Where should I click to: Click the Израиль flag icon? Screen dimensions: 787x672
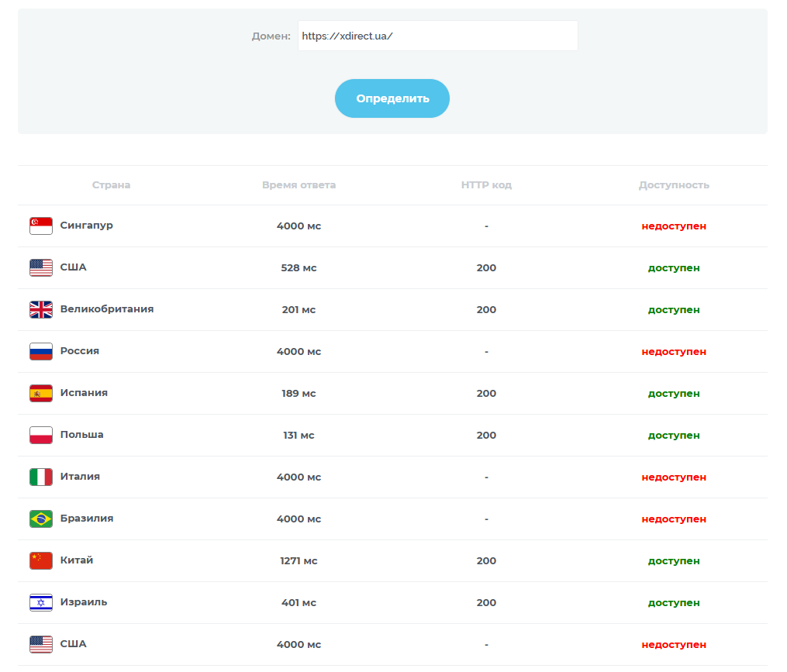[41, 602]
